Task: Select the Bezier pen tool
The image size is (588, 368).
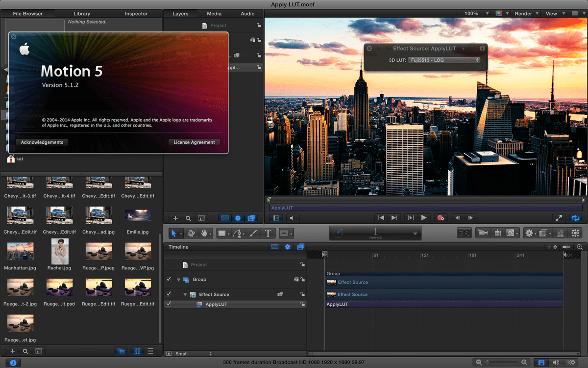Action: 238,234
